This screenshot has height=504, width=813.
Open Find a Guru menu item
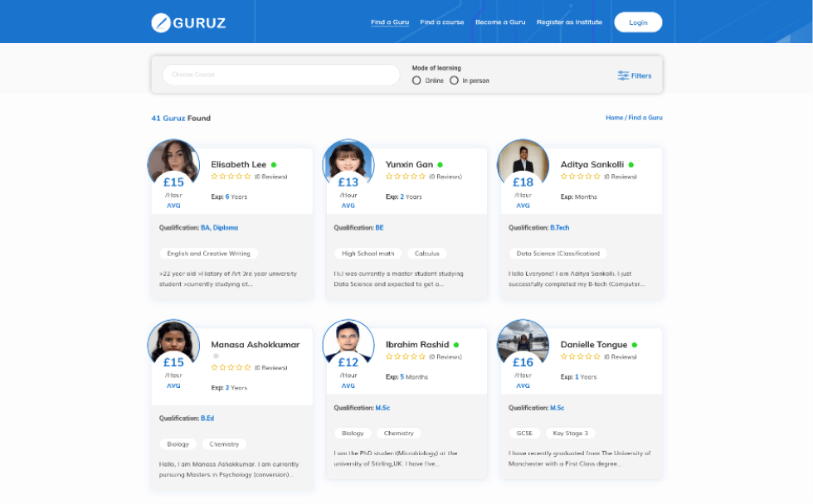390,22
